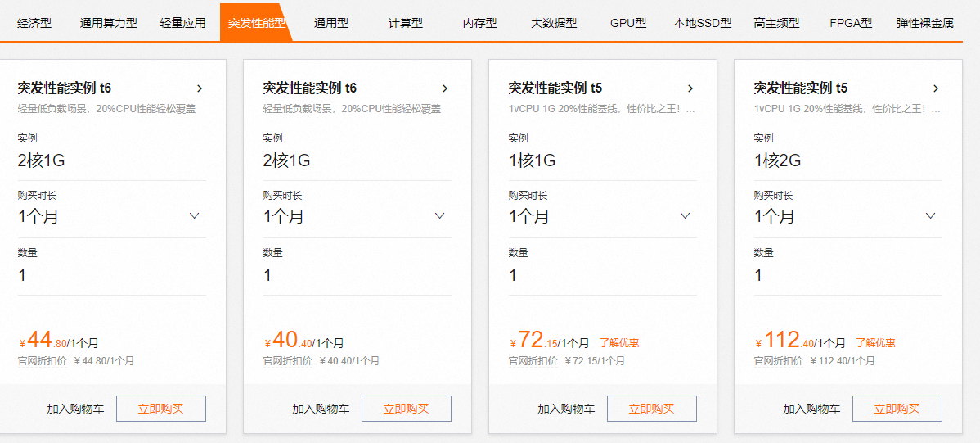Open details arrow on the 1核1G t5 card

[690, 88]
